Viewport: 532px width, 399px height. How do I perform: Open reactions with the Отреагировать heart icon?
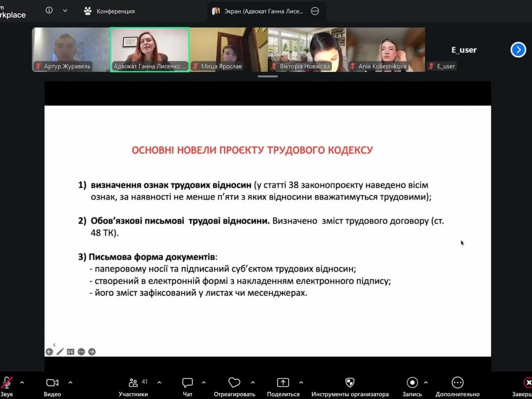click(234, 383)
